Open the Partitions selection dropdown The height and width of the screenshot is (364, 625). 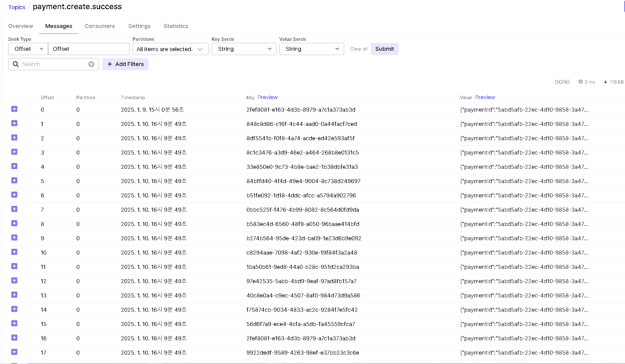170,49
